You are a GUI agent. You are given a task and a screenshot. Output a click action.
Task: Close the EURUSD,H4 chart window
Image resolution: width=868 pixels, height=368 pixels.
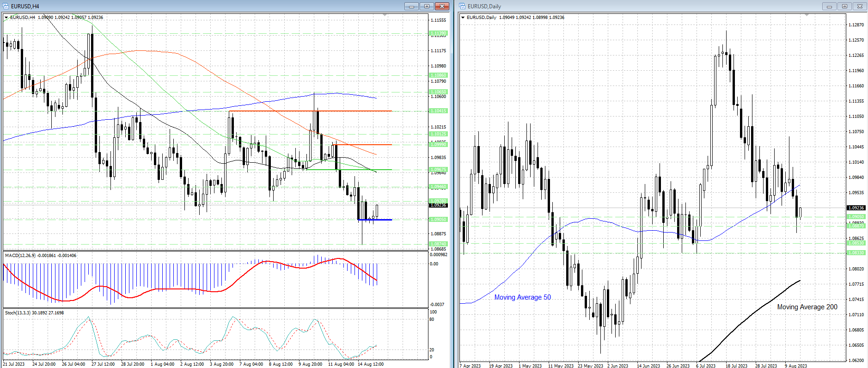[442, 6]
